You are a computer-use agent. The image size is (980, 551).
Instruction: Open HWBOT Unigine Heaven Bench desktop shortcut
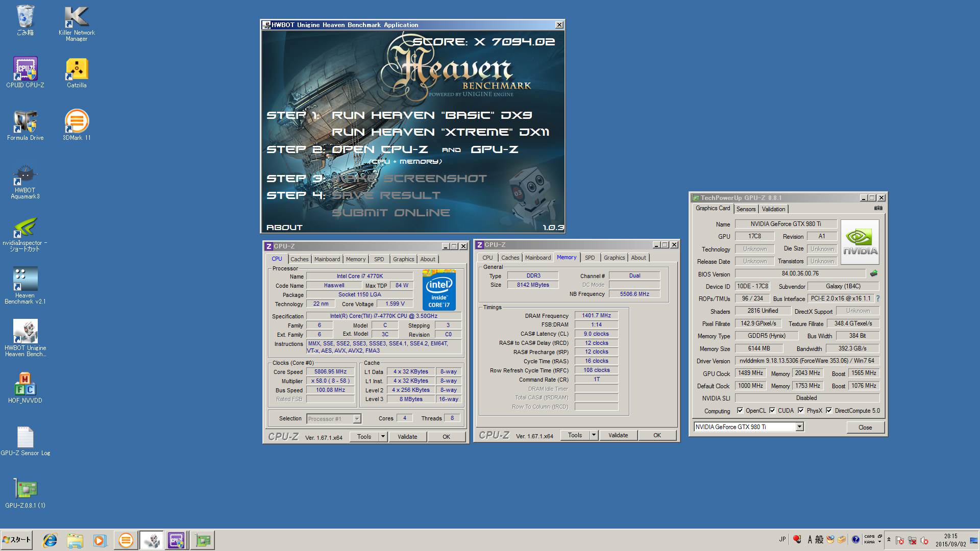pos(25,338)
